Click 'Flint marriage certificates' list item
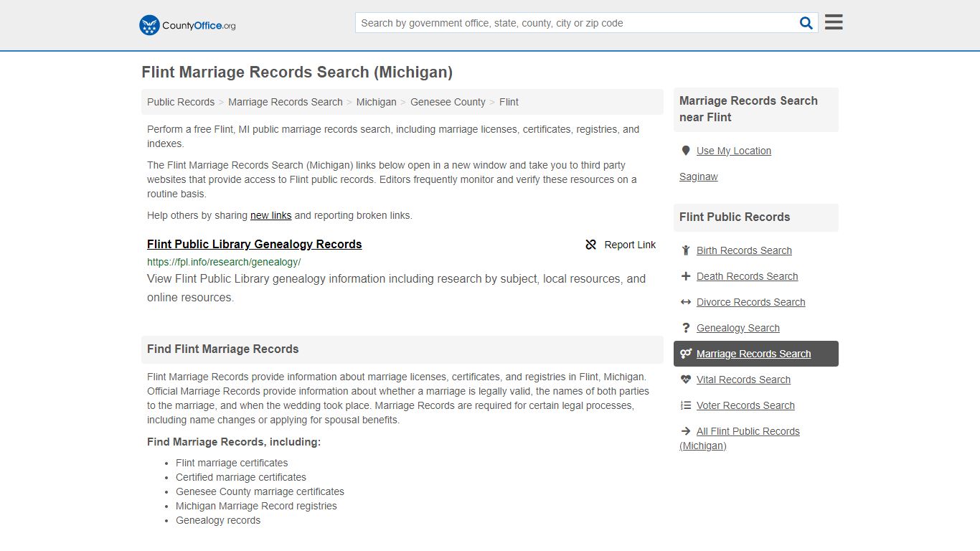The height and width of the screenshot is (551, 980). click(x=232, y=463)
